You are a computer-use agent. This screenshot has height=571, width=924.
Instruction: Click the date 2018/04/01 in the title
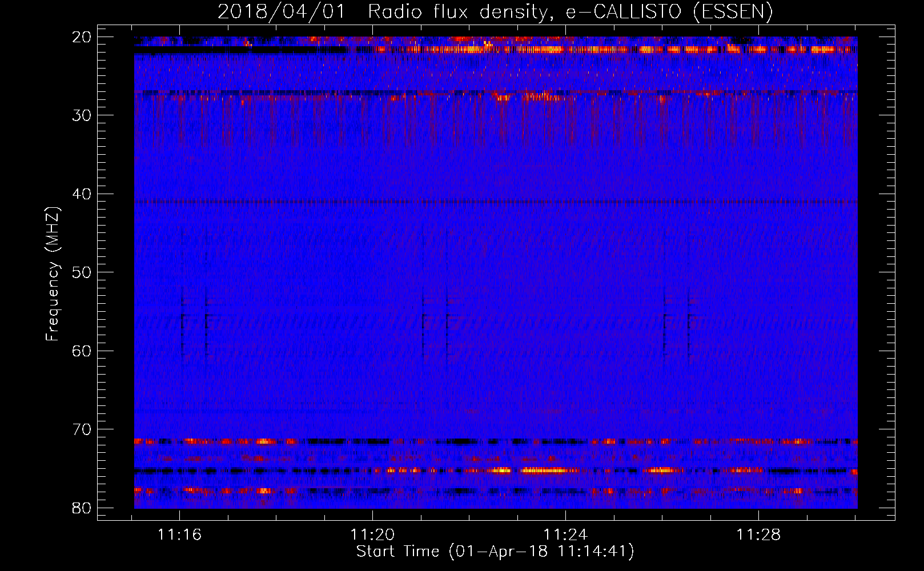(x=282, y=11)
